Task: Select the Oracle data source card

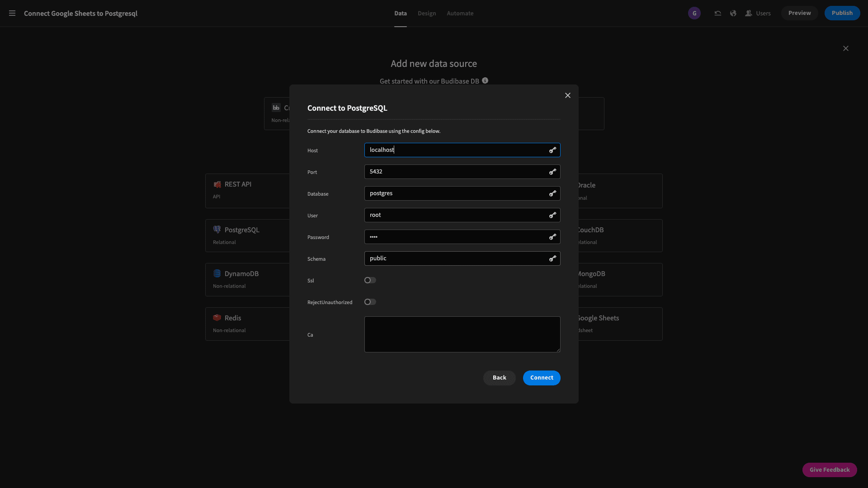Action: 620,191
